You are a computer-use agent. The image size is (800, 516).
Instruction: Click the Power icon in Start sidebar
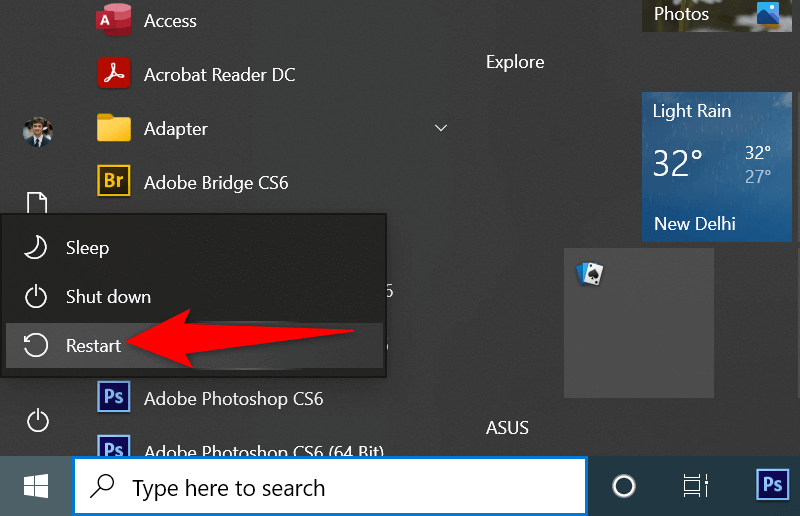click(x=37, y=421)
